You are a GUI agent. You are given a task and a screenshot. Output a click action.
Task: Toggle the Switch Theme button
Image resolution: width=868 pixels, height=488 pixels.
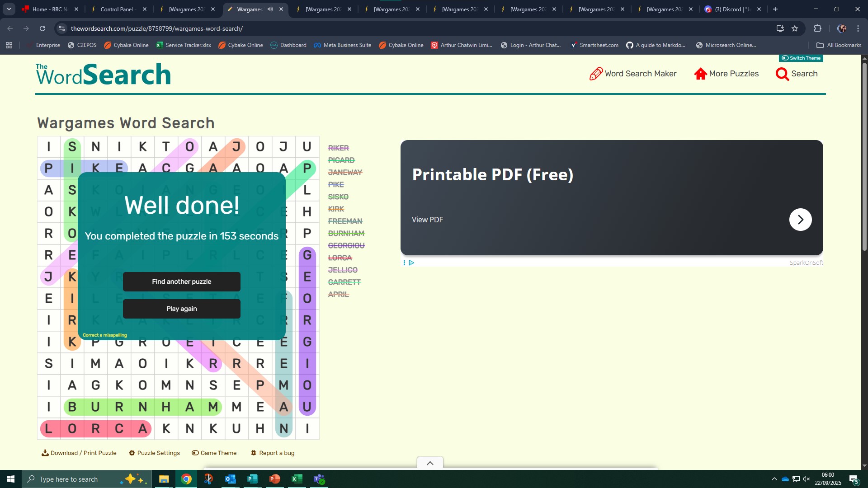point(801,58)
